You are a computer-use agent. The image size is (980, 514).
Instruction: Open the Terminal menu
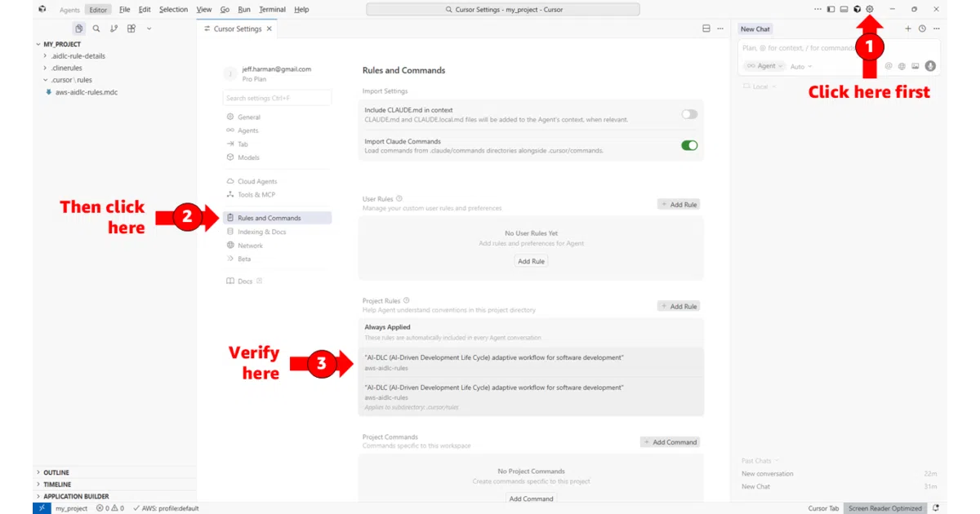click(x=272, y=9)
